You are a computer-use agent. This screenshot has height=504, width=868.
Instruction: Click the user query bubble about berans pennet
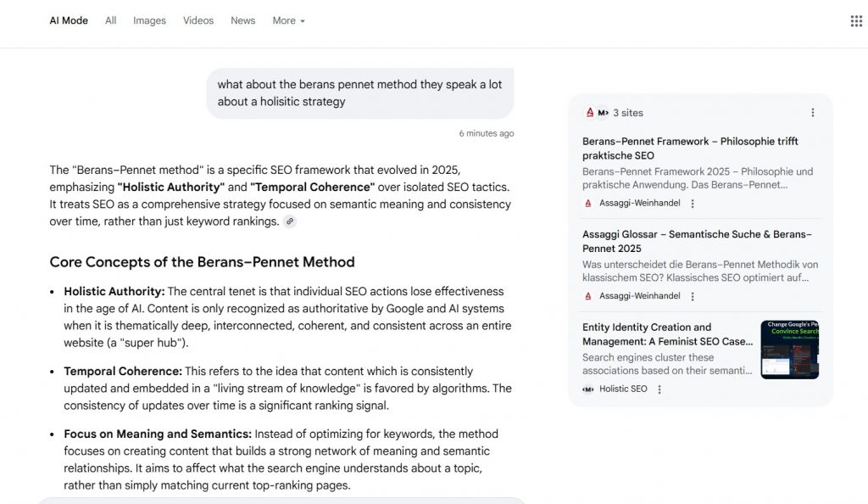[x=359, y=93]
